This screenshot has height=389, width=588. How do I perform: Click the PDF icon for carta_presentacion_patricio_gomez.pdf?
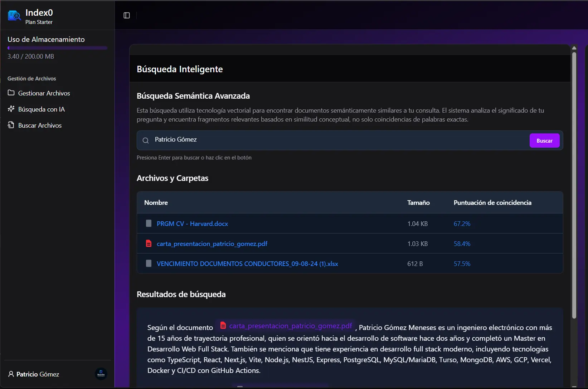click(x=149, y=243)
